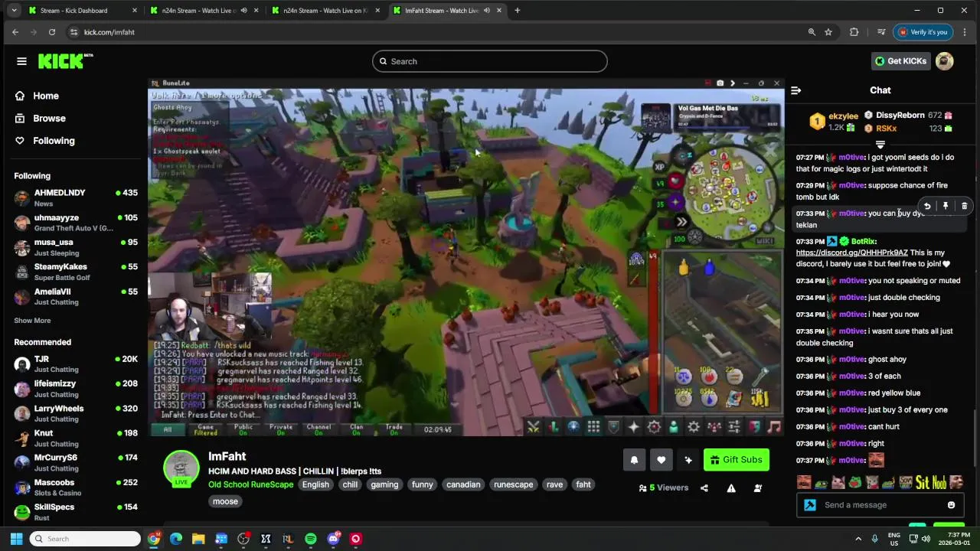Open the Following section
This screenshot has height=551, width=980.
(x=44, y=141)
